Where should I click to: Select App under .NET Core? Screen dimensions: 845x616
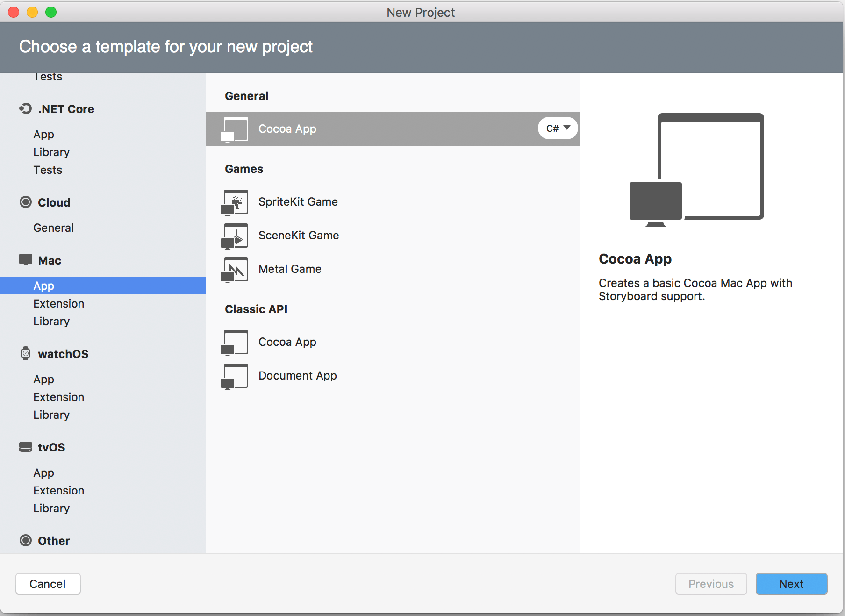point(103,135)
